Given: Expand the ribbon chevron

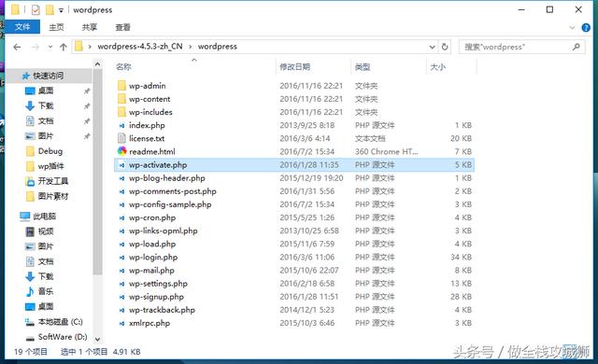Looking at the screenshot, I should point(572,27).
